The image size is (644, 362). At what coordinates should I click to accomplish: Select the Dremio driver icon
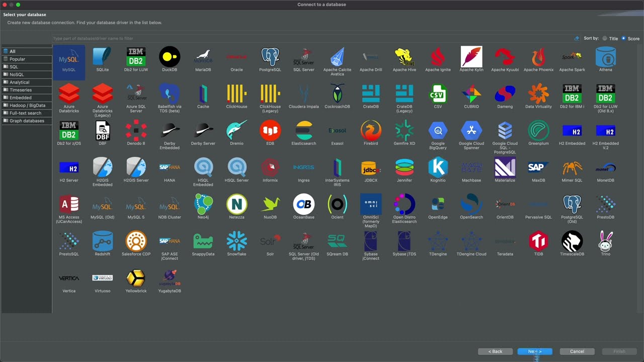pos(236,133)
